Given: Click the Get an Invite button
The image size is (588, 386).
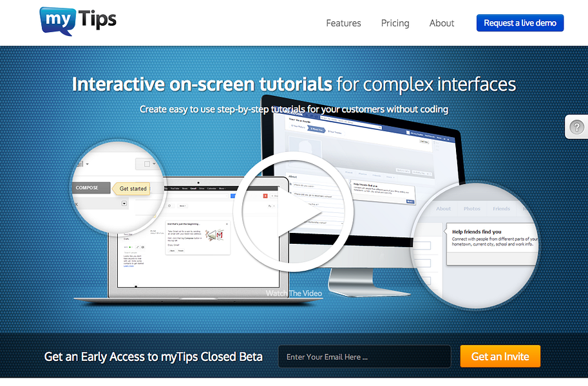Looking at the screenshot, I should [x=500, y=356].
